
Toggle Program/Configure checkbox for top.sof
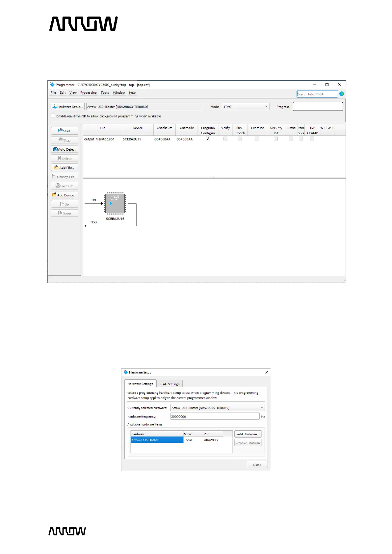[x=208, y=139]
